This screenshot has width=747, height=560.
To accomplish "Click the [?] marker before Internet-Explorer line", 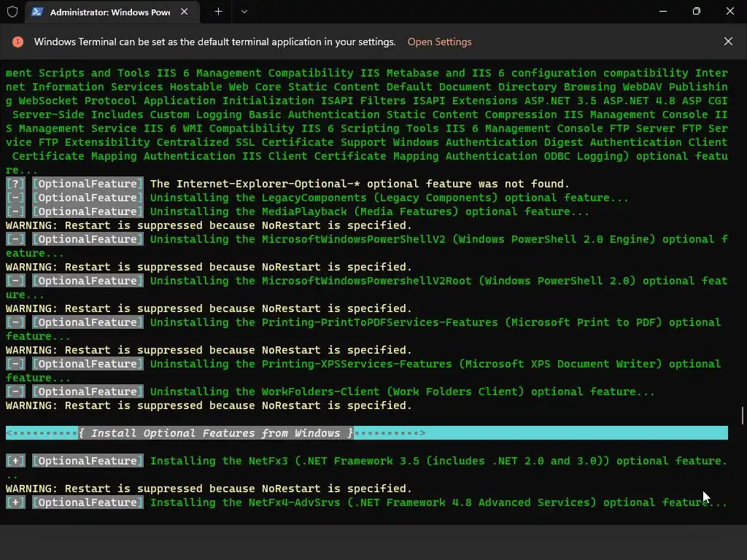I will click(x=15, y=184).
